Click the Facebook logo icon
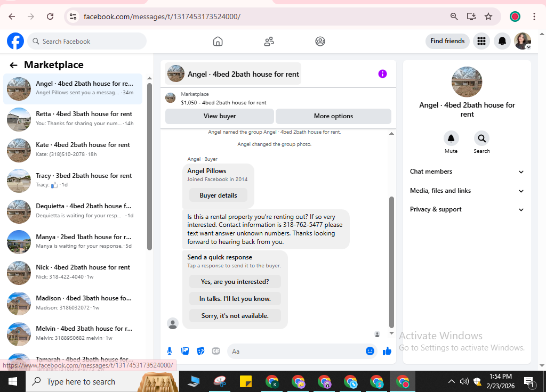 [x=15, y=41]
